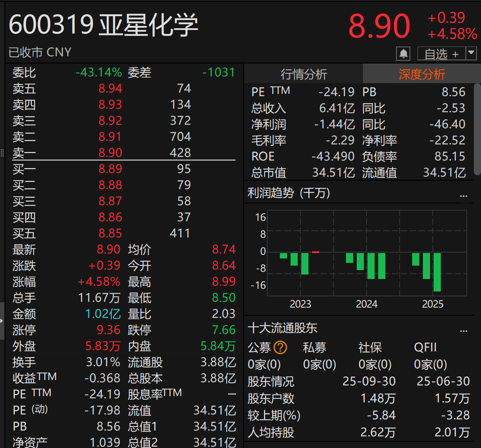The image size is (481, 448).
Task: Click the PE (动) value -17.98
Action: (102, 410)
